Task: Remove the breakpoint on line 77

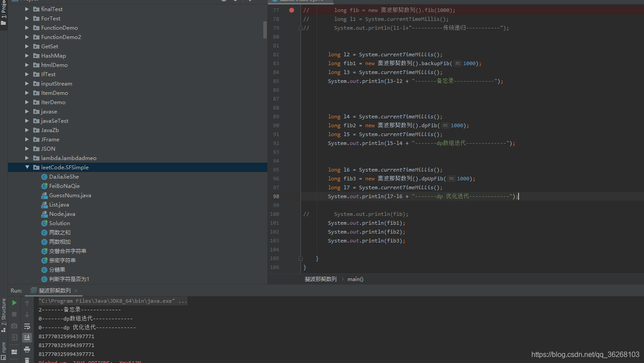Action: pyautogui.click(x=291, y=10)
